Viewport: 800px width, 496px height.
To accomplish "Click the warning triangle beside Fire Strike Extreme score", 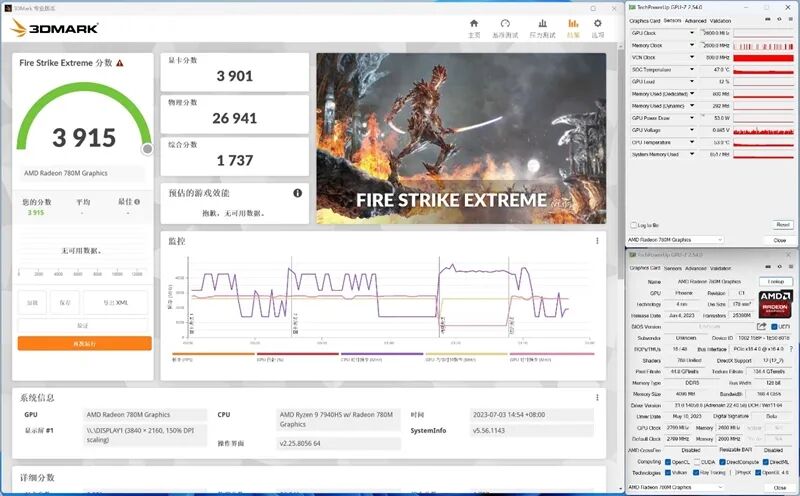I will tap(120, 63).
